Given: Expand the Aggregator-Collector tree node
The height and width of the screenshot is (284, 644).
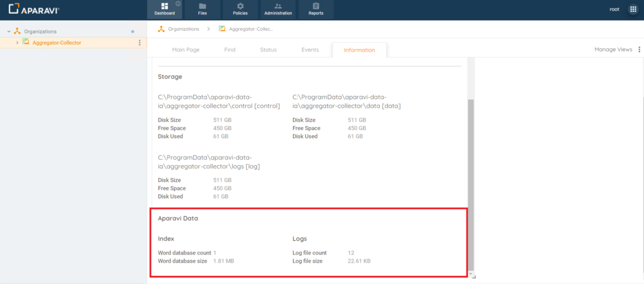Looking at the screenshot, I should (18, 43).
